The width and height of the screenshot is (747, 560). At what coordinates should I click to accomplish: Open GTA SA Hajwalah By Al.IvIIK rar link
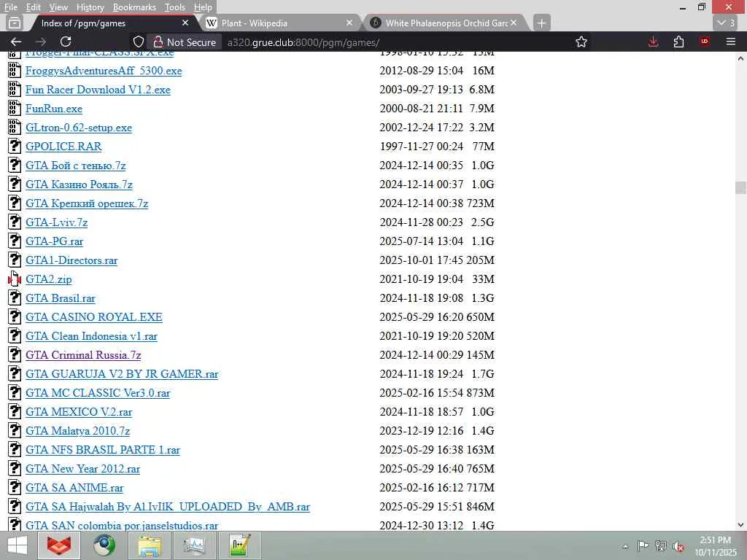pyautogui.click(x=168, y=507)
